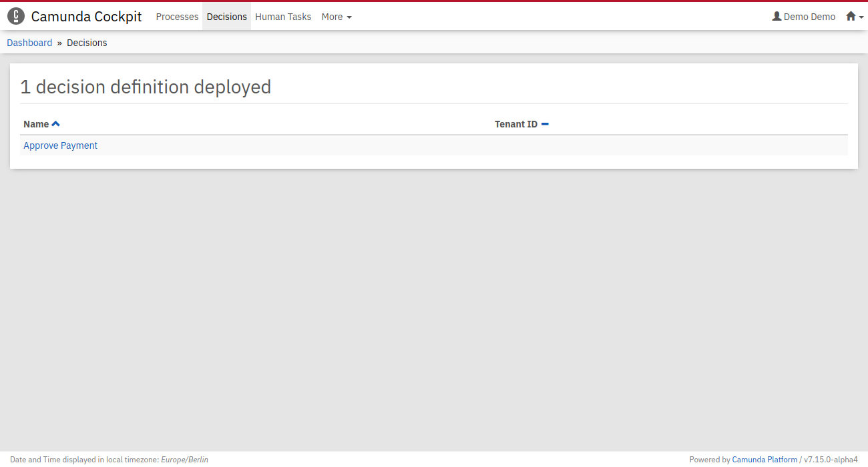
Task: Click the Camunda Cockpit title text
Action: tap(86, 17)
